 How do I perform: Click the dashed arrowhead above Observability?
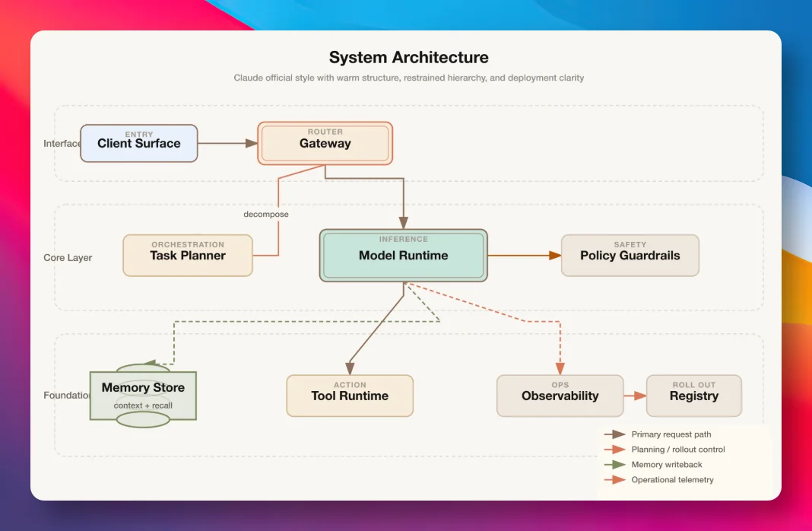(x=560, y=369)
